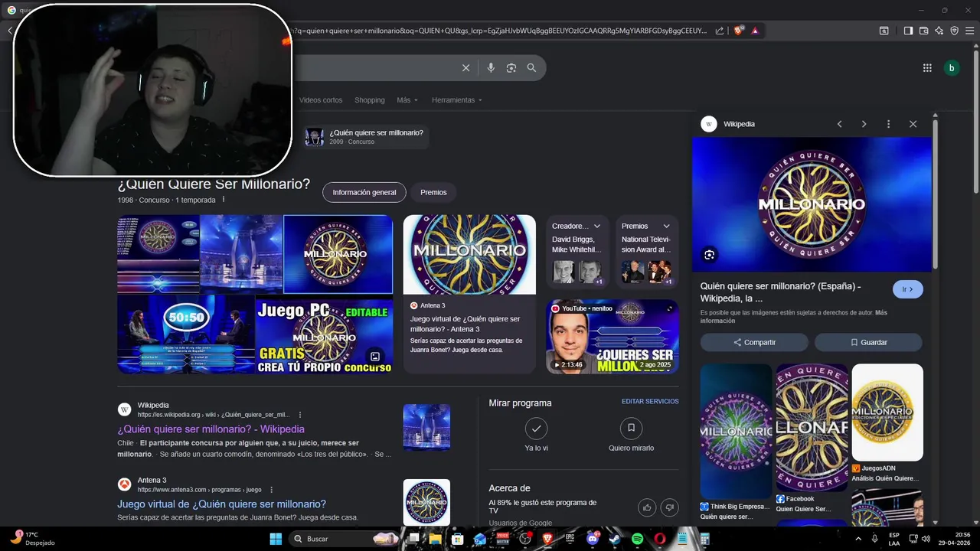Give thumbs up to this program
Screen dimensions: 980x551
pos(647,507)
